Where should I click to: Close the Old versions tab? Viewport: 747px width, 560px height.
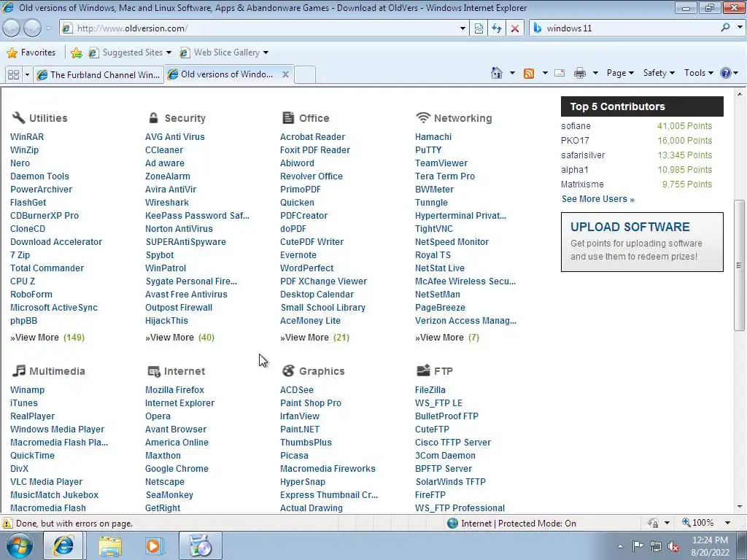point(285,74)
